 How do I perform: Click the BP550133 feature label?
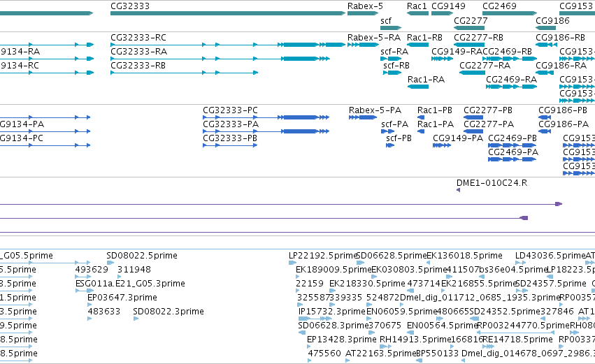(x=437, y=354)
